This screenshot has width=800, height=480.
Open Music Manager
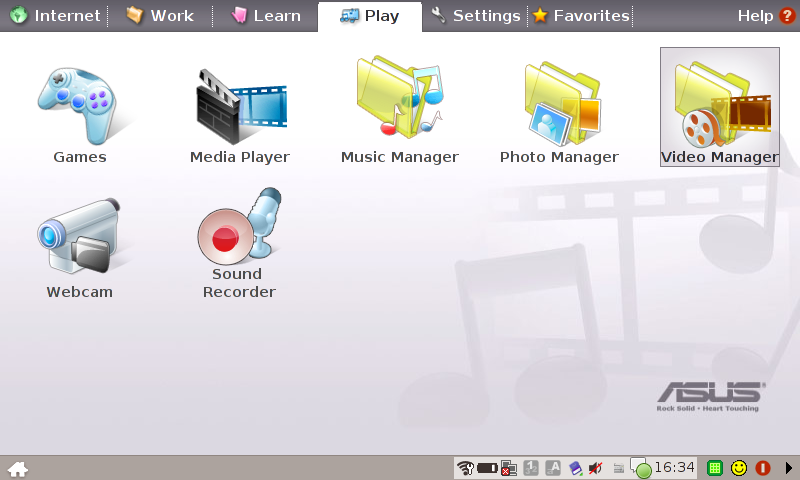400,112
